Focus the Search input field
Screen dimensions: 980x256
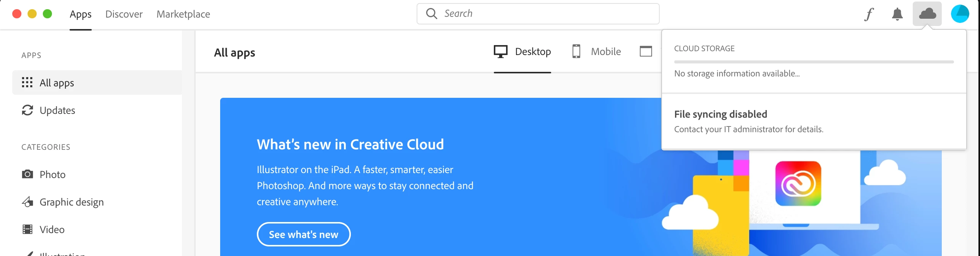coord(538,14)
